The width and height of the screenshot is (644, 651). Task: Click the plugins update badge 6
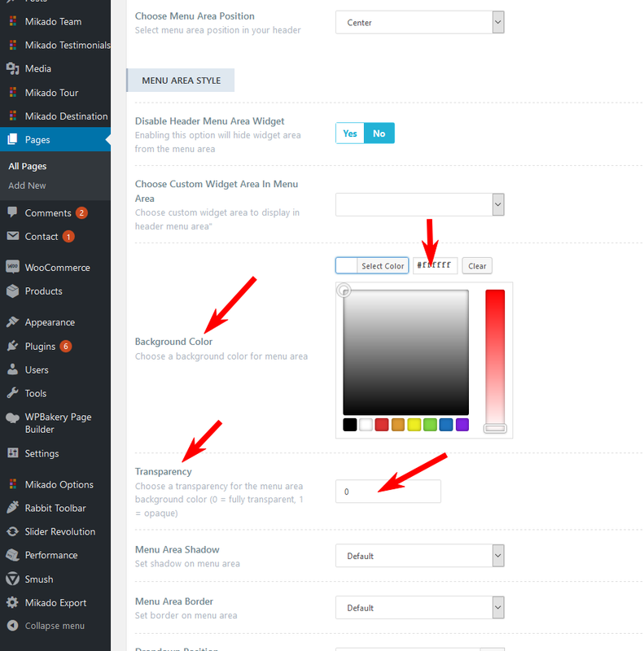coord(66,347)
